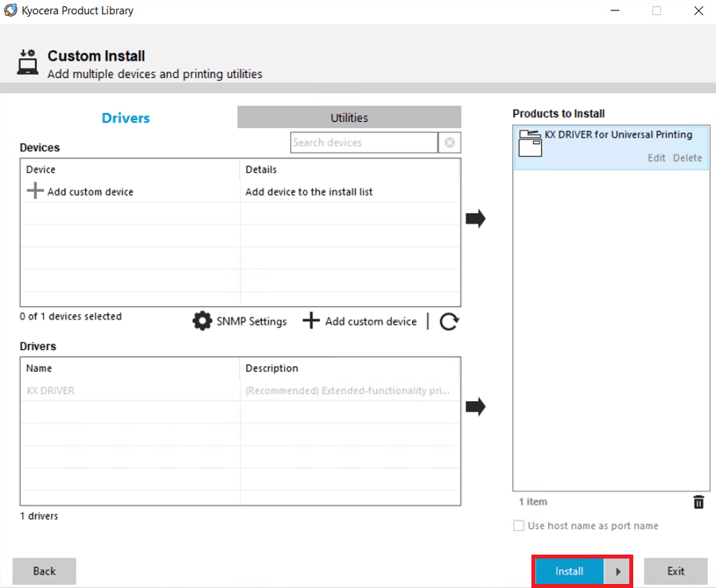Click the Description column header
Image resolution: width=716 pixels, height=588 pixels.
(x=350, y=368)
